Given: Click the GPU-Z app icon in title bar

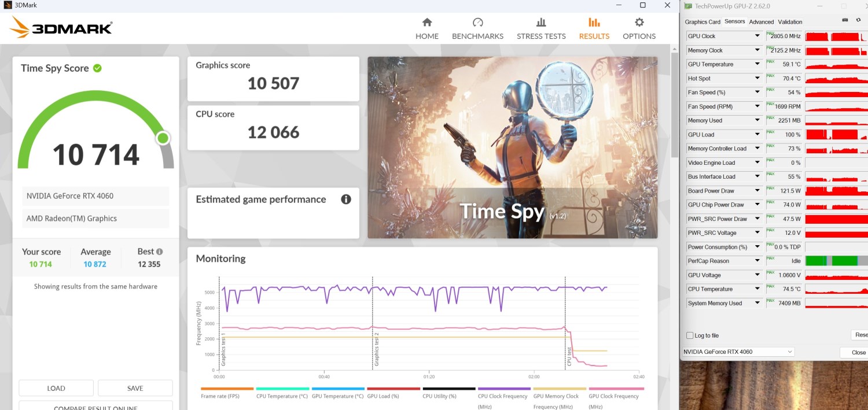Looking at the screenshot, I should tap(687, 6).
